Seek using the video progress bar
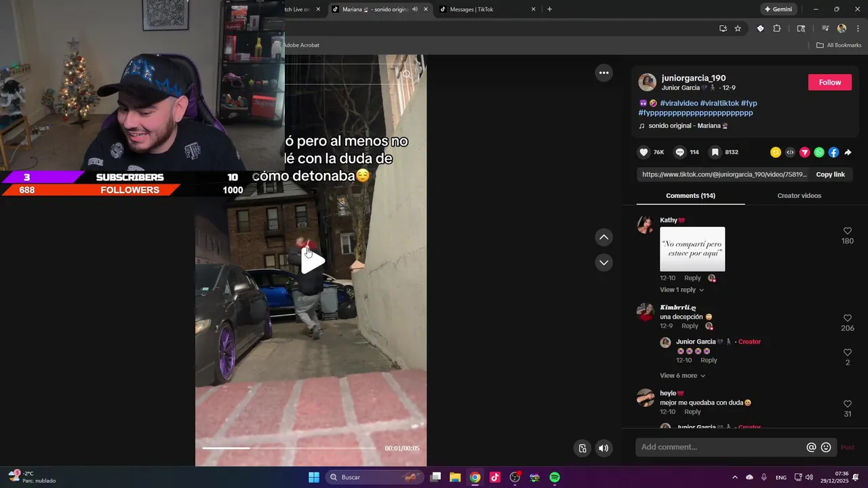868x488 pixels. point(289,448)
